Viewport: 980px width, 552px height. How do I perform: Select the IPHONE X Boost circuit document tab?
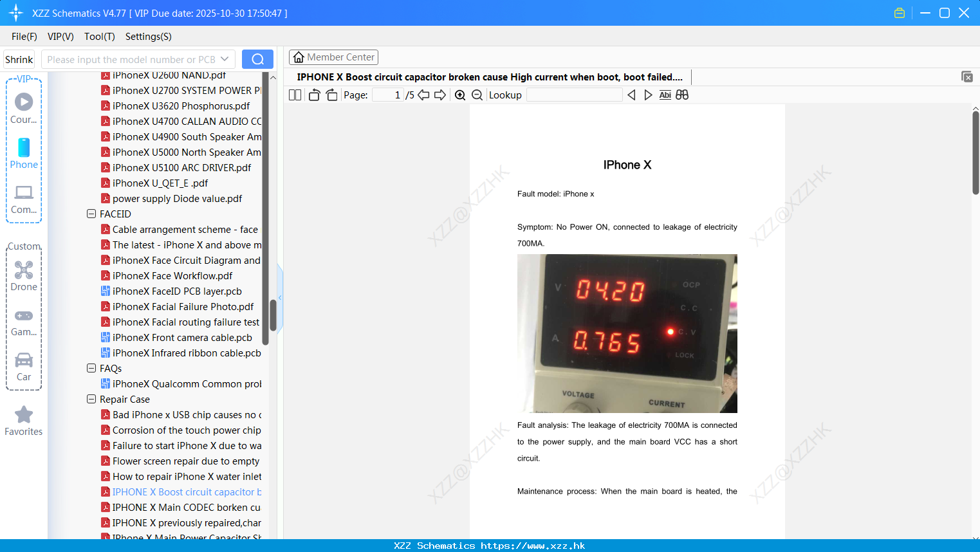(x=490, y=77)
